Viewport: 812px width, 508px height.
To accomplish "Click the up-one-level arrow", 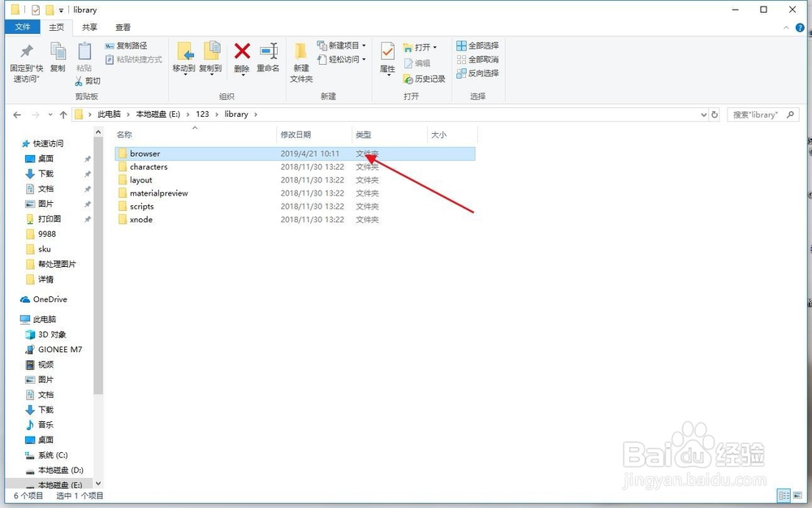I will point(63,115).
